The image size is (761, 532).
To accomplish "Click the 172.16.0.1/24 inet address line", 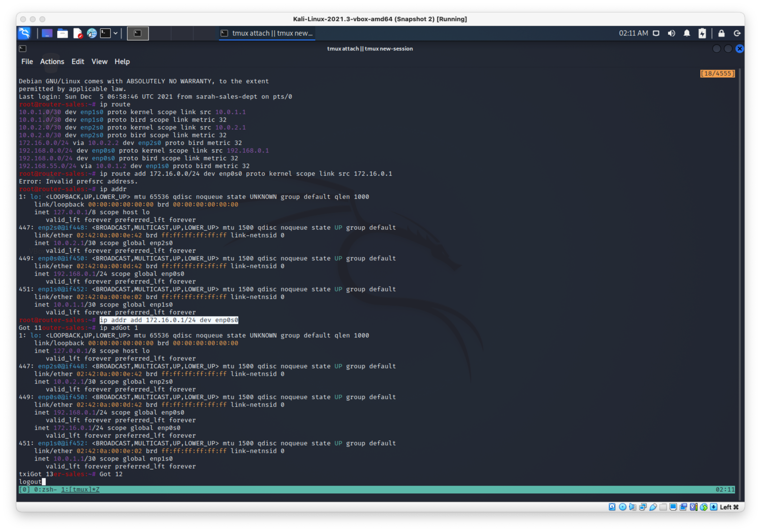I will point(107,428).
